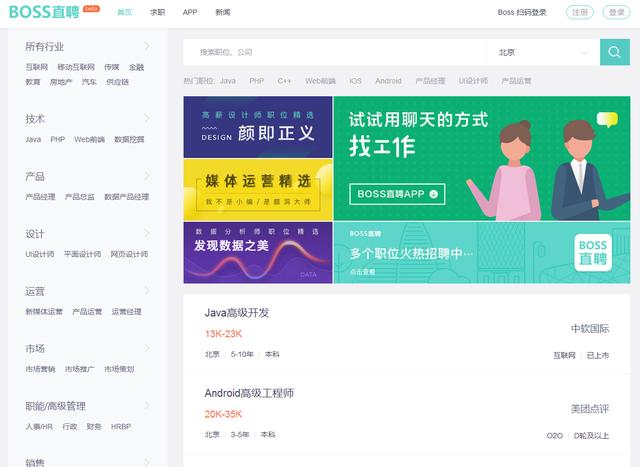Open the 新闻 nav tab

tap(223, 12)
